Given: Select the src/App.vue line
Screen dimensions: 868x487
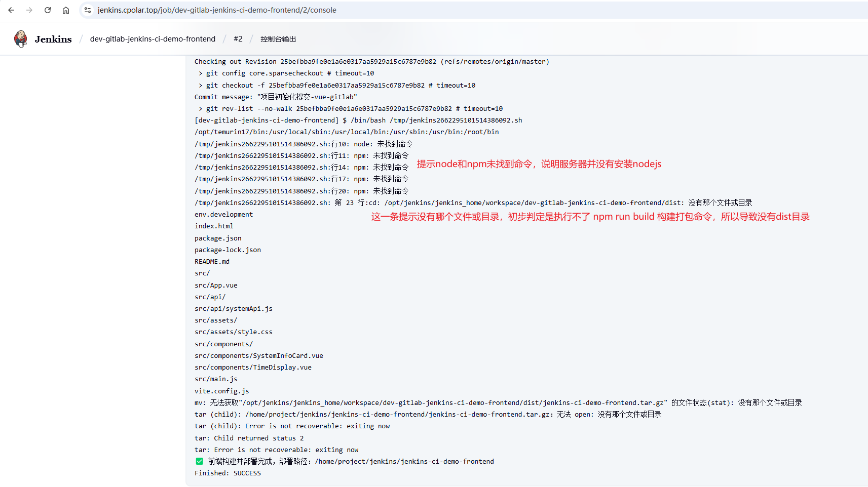Looking at the screenshot, I should click(216, 286).
